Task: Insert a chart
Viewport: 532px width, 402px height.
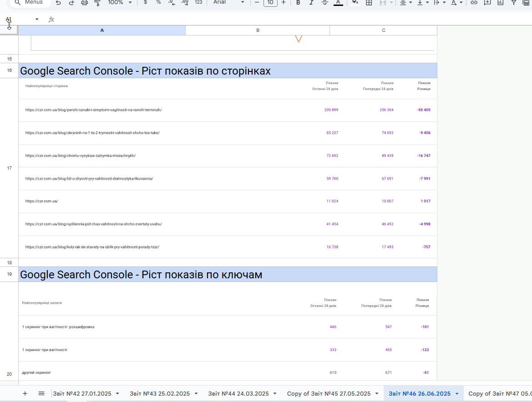Action: (501, 2)
